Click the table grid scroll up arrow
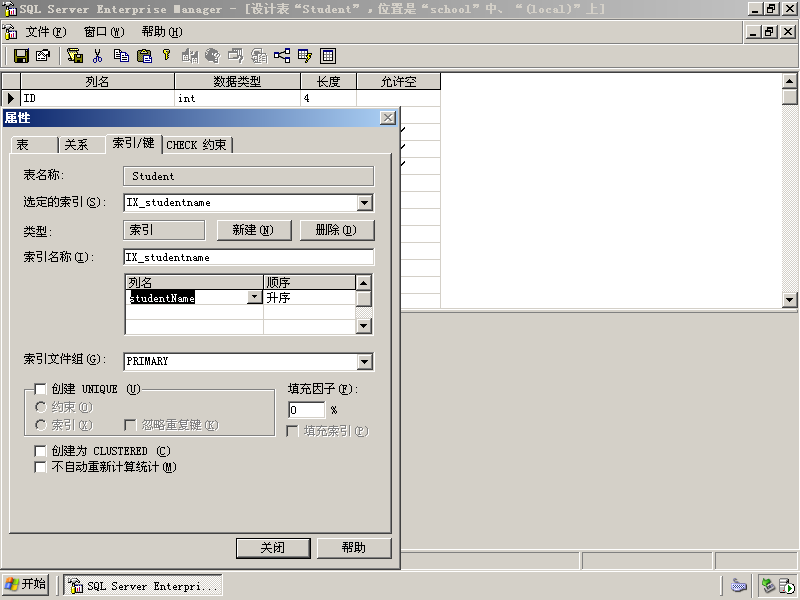This screenshot has width=800, height=600. [789, 81]
